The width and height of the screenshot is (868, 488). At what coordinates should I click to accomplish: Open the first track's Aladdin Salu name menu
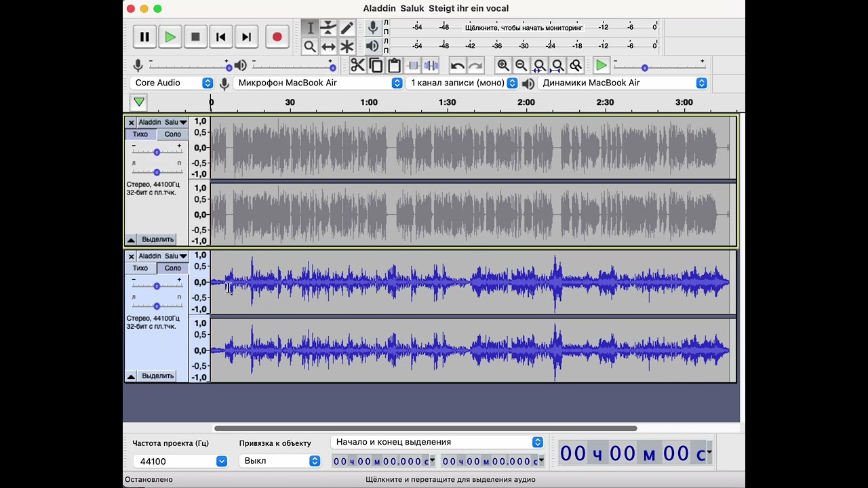point(162,123)
